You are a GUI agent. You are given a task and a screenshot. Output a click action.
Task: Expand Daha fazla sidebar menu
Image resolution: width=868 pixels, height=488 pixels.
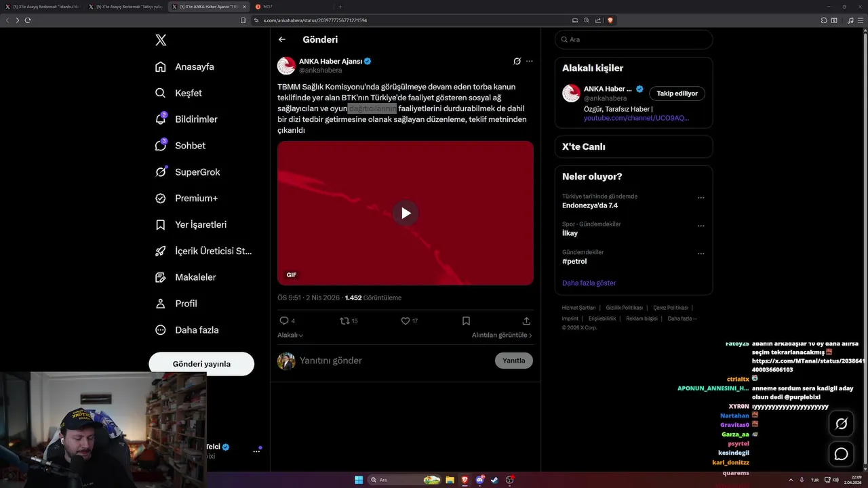click(x=186, y=330)
